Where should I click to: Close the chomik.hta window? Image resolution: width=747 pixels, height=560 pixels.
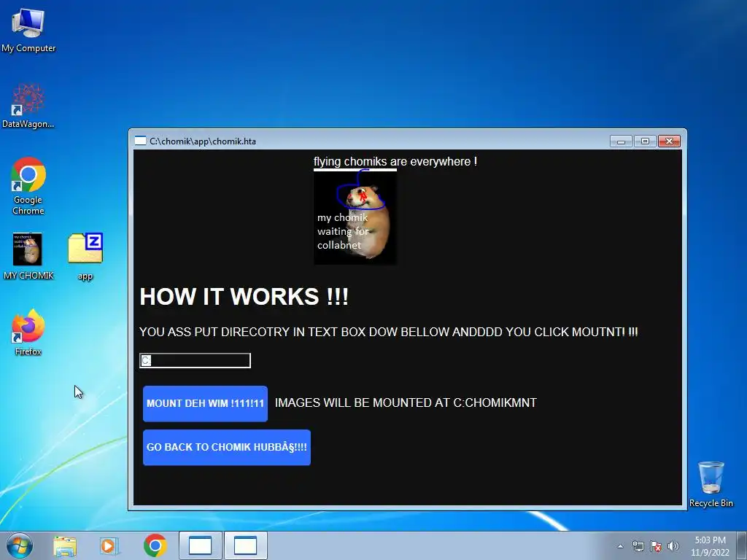click(x=670, y=141)
